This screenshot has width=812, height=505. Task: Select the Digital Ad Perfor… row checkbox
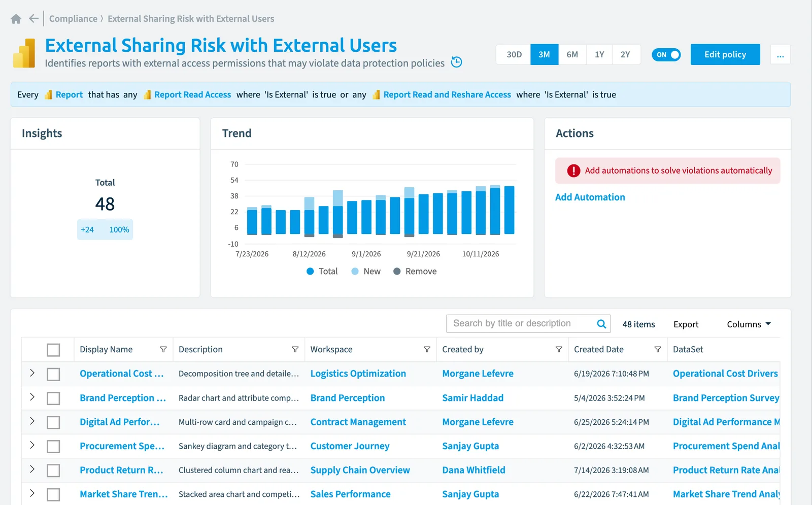[53, 422]
